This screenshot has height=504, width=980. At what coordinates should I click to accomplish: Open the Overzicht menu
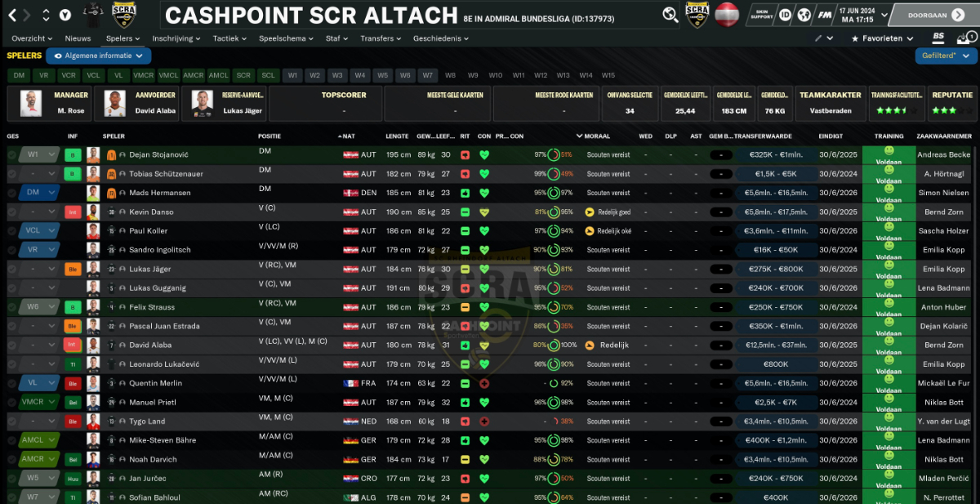(32, 38)
